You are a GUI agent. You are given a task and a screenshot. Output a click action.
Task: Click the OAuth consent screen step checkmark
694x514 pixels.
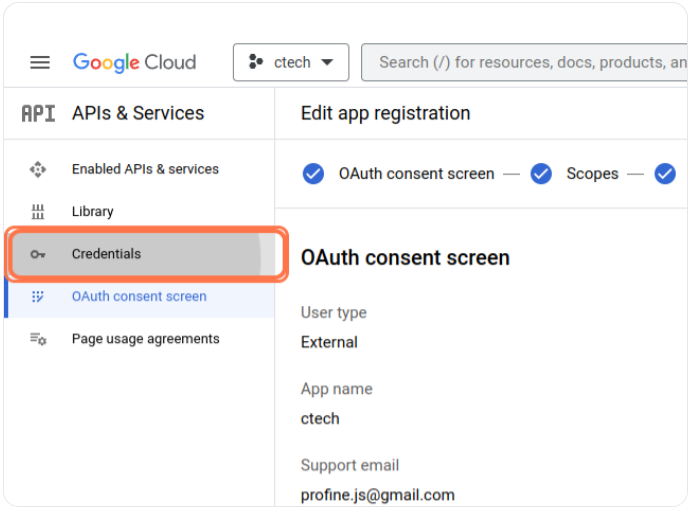(x=313, y=174)
